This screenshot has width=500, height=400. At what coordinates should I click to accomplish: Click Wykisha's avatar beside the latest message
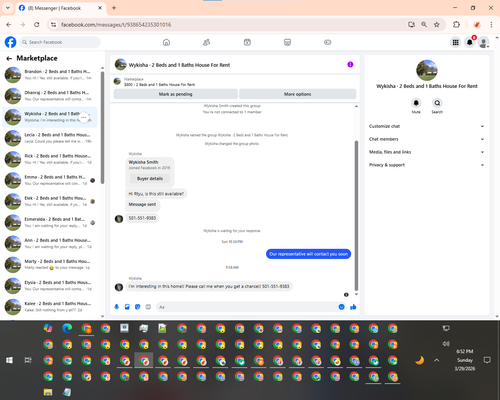[119, 287]
